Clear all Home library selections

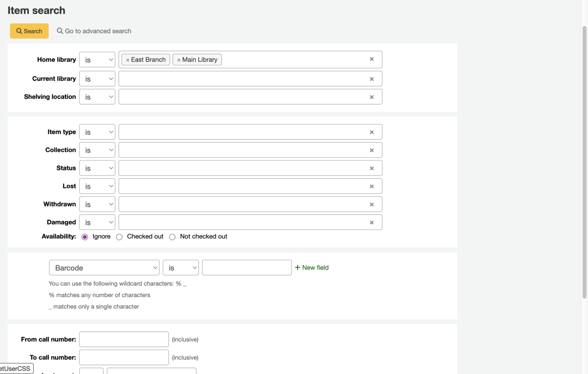371,59
